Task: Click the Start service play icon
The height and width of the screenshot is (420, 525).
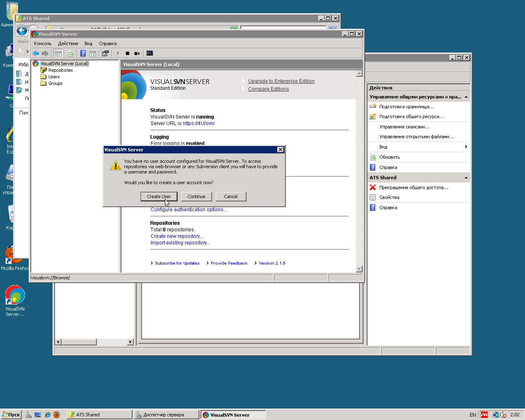Action: [x=118, y=53]
